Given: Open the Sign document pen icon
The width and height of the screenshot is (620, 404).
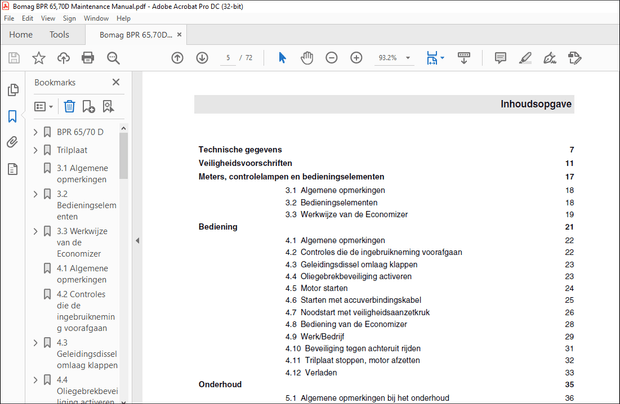Looking at the screenshot, I should (550, 58).
